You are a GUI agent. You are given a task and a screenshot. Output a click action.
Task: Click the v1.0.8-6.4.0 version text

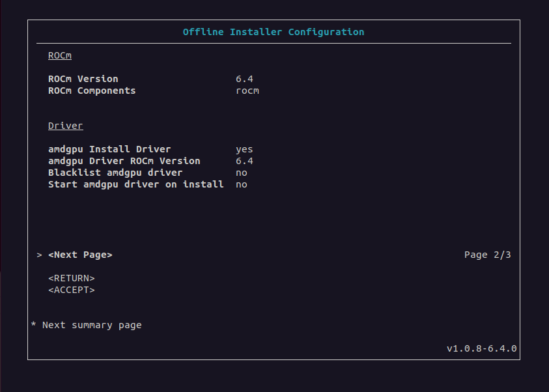481,348
